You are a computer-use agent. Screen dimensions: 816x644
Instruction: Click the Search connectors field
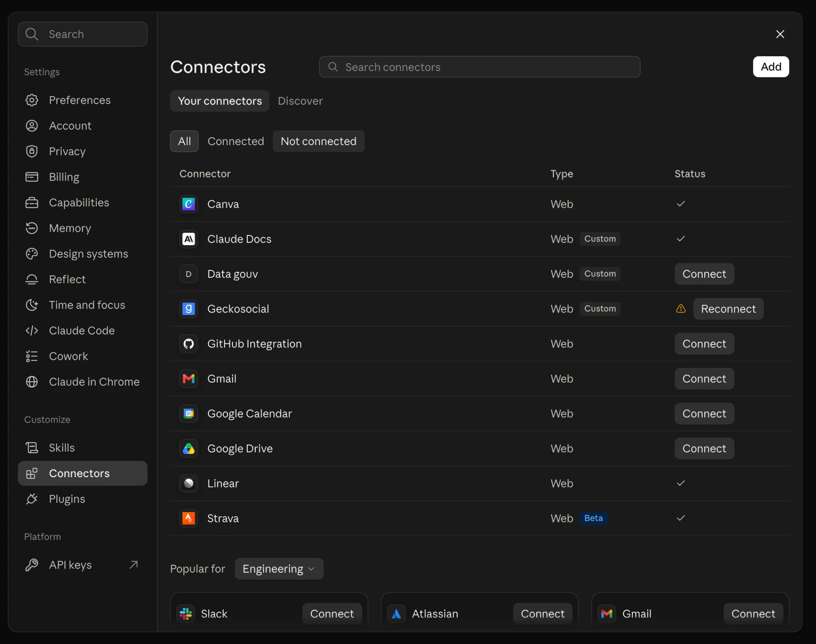click(479, 67)
